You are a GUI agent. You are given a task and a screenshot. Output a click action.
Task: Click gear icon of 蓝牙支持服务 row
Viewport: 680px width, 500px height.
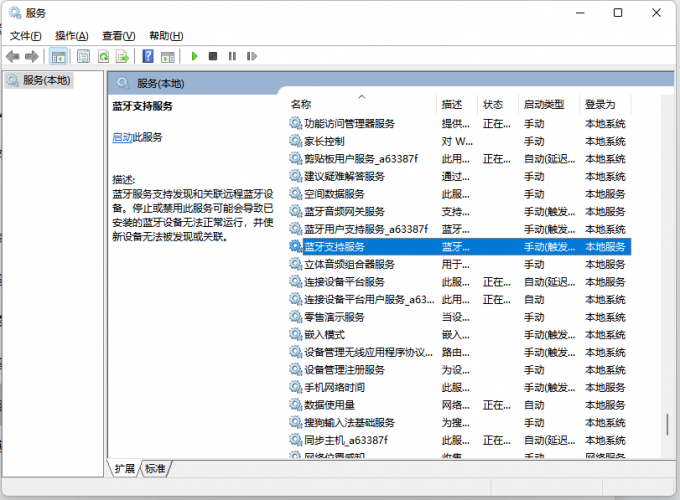pos(295,247)
